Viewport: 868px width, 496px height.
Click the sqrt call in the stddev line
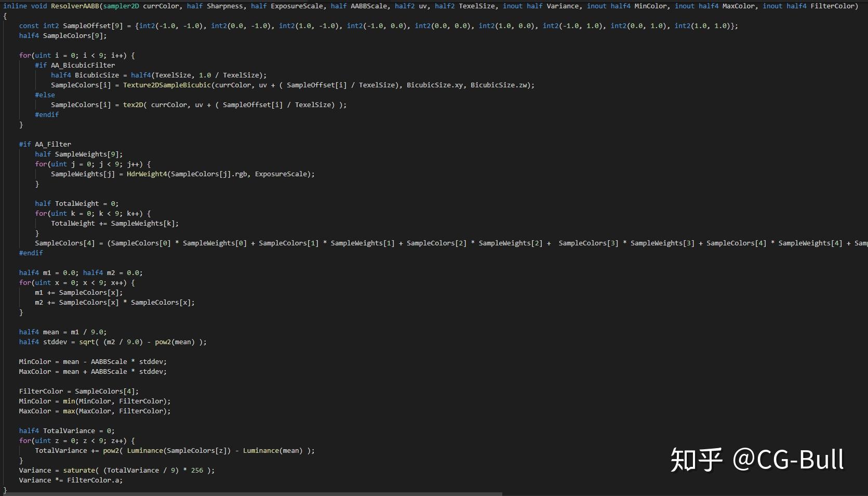pyautogui.click(x=87, y=342)
